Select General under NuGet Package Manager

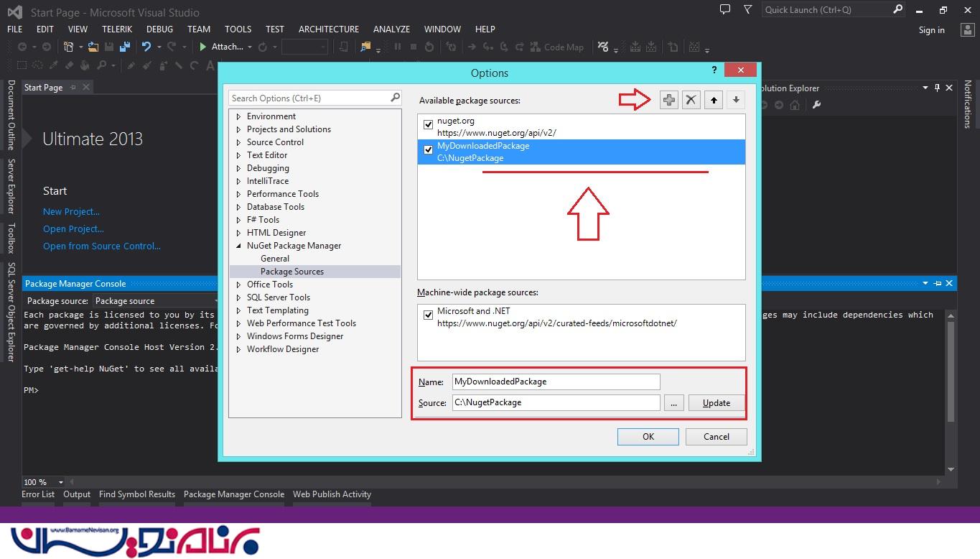(275, 259)
